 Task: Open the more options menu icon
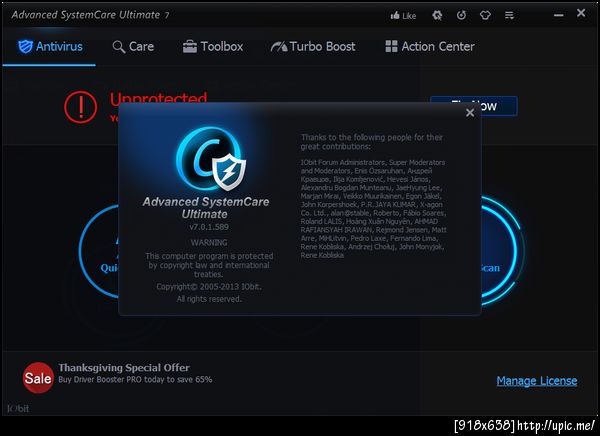509,15
